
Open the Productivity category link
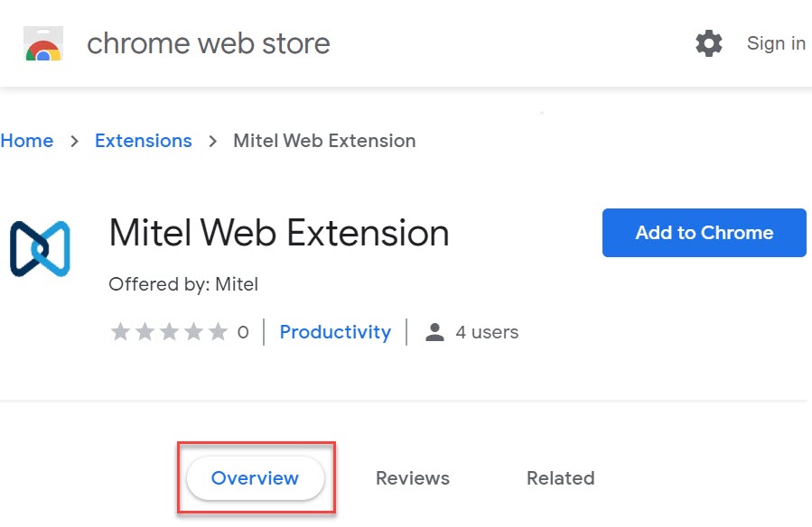pos(335,332)
